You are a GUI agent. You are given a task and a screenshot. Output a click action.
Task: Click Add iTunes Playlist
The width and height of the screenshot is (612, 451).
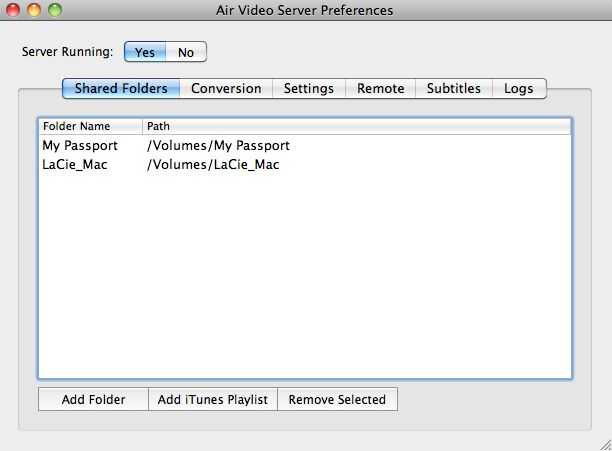pos(213,399)
